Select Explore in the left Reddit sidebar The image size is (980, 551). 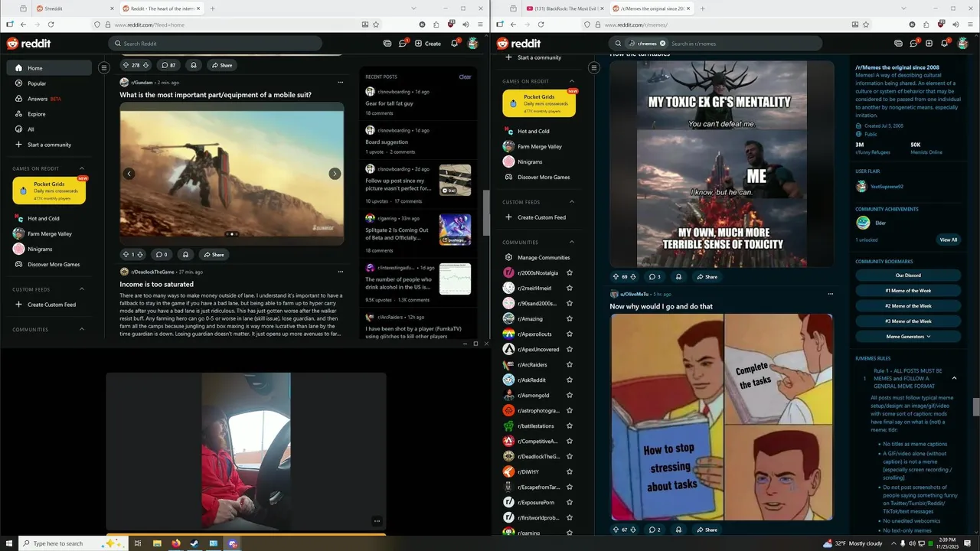[49, 114]
